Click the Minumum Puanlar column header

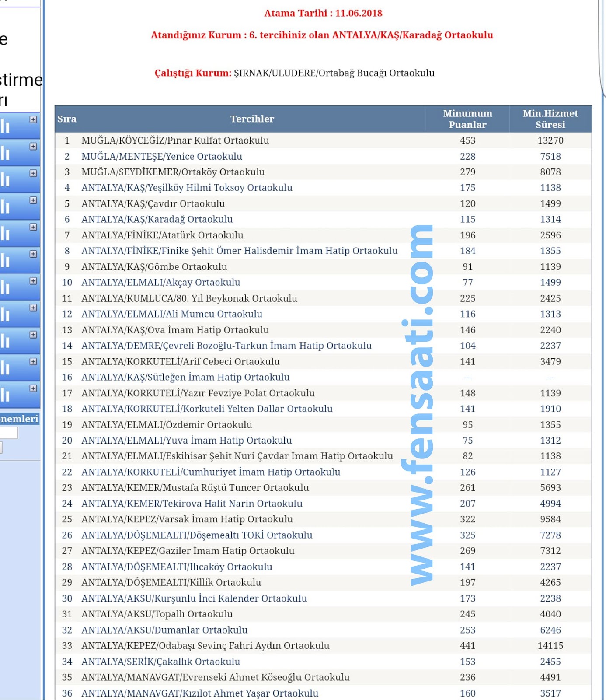point(467,119)
